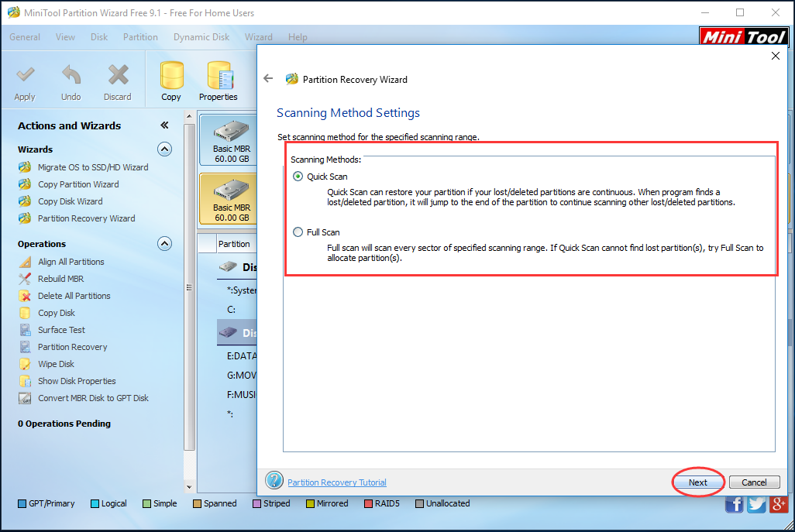Screen dimensions: 795x532
Task: Click the Show Disk Properties icon
Action: pyautogui.click(x=25, y=381)
